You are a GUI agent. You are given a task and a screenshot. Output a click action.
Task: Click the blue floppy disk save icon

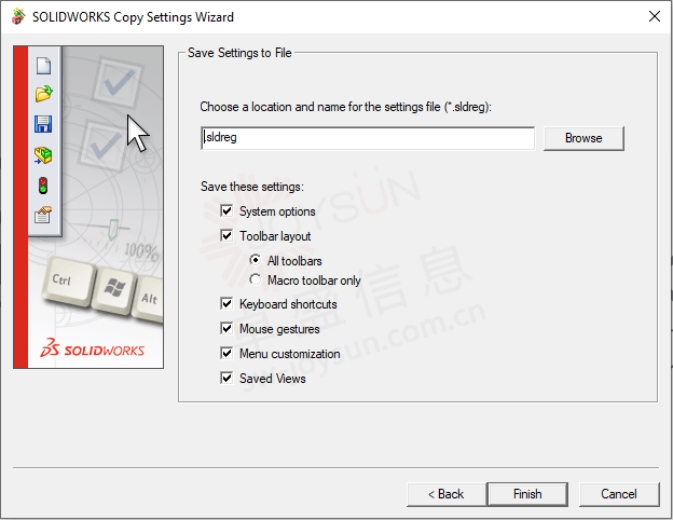point(43,124)
